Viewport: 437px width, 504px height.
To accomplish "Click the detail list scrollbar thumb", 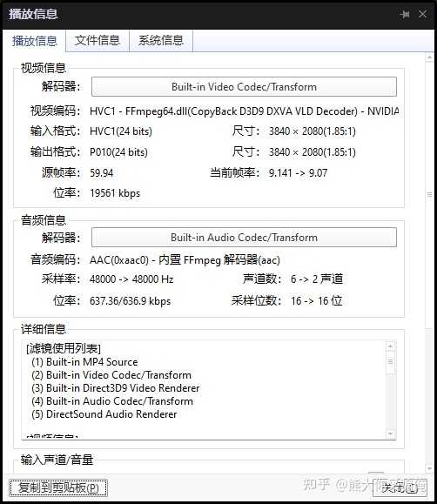I will coord(390,362).
